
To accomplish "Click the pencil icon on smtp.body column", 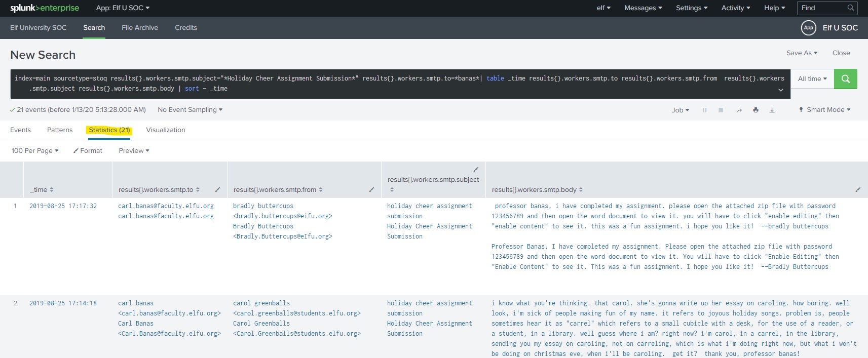I will (858, 190).
